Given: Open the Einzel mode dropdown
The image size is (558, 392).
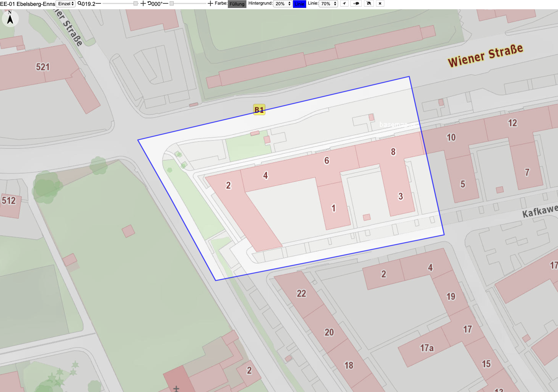Looking at the screenshot, I should [x=66, y=4].
